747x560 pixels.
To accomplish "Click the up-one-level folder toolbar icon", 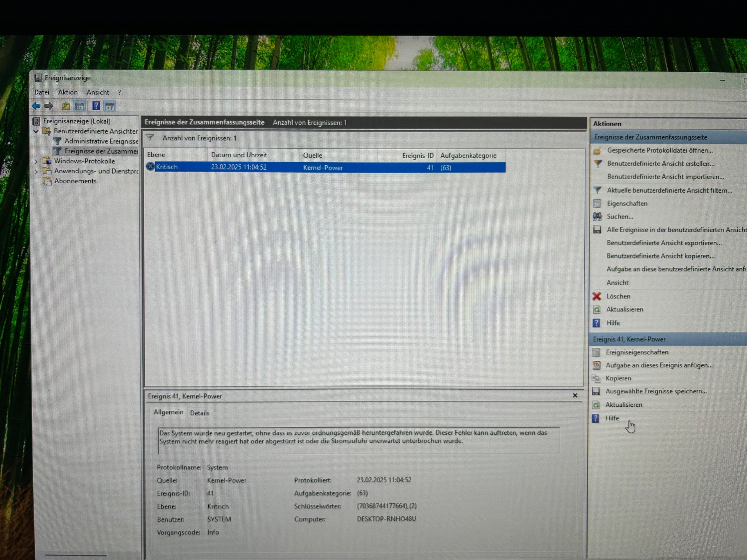I will click(66, 106).
